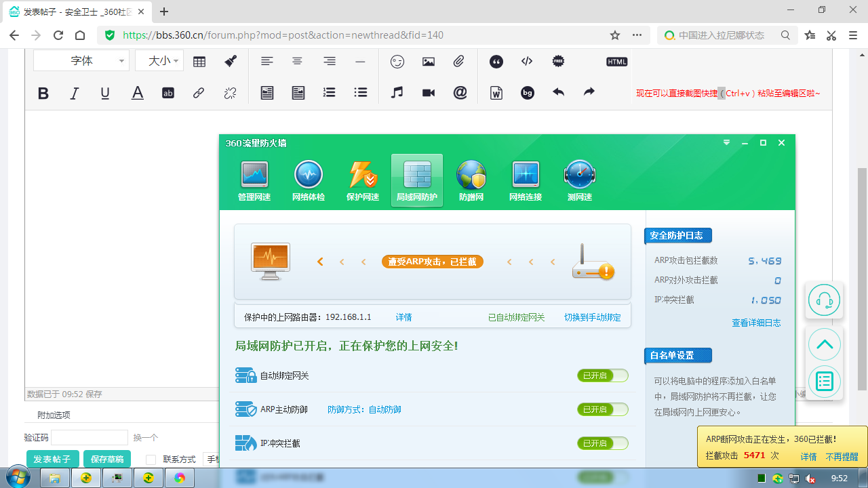Open the 网络体检 tab
This screenshot has height=488, width=868.
point(309,181)
